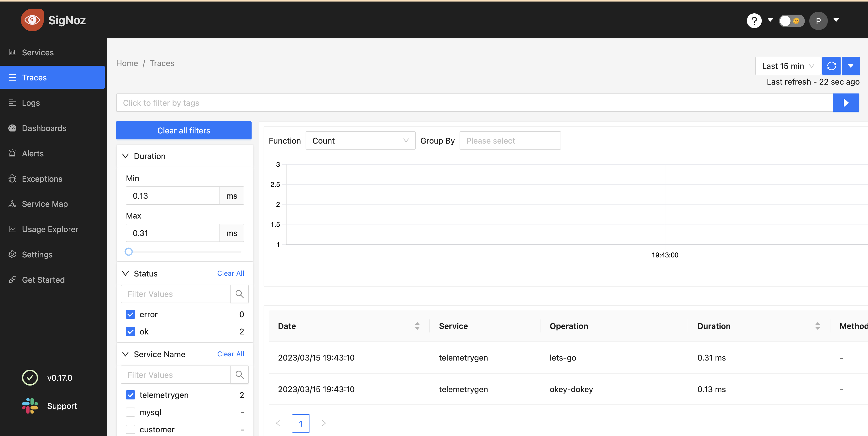Click the Min duration input field
Screen dimensions: 868x436
[172, 195]
